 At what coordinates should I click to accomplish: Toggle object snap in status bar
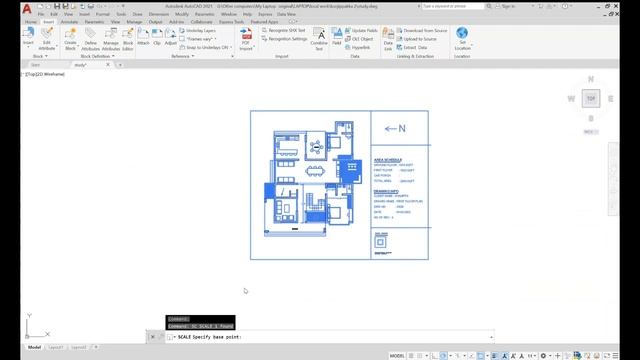coord(480,356)
